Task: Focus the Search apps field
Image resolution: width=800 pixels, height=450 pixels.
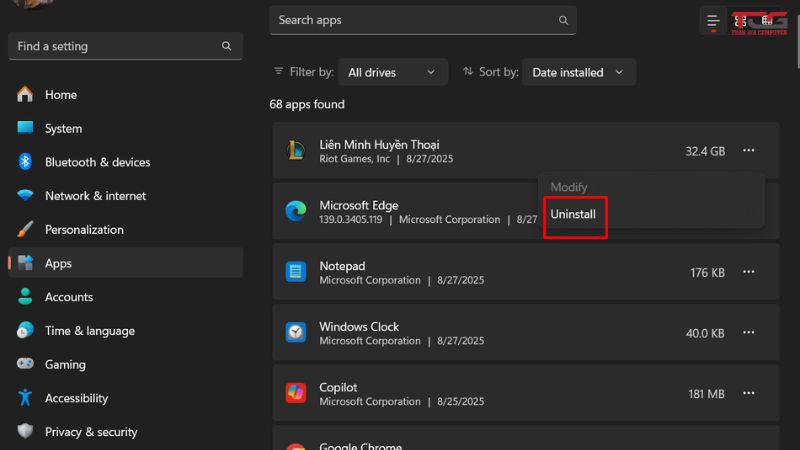Action: (x=423, y=20)
